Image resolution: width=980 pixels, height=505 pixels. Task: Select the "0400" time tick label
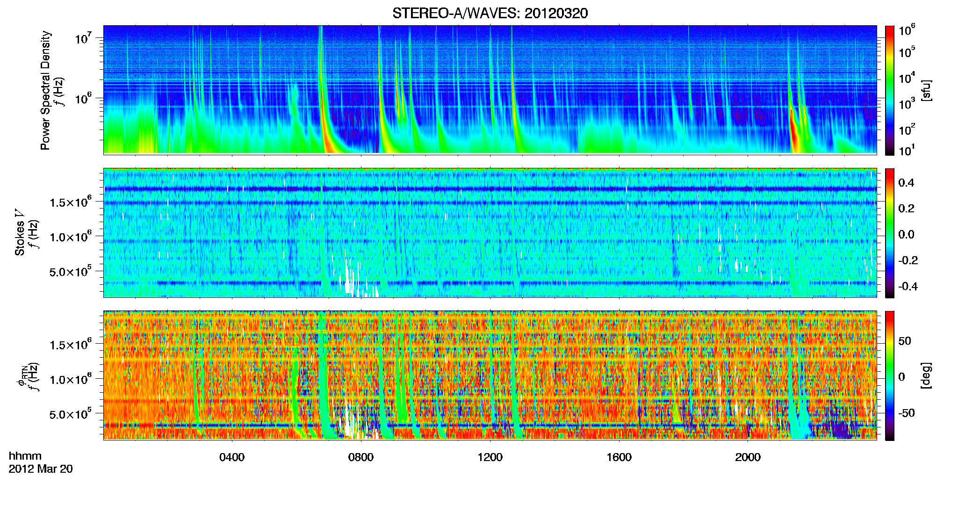point(232,457)
